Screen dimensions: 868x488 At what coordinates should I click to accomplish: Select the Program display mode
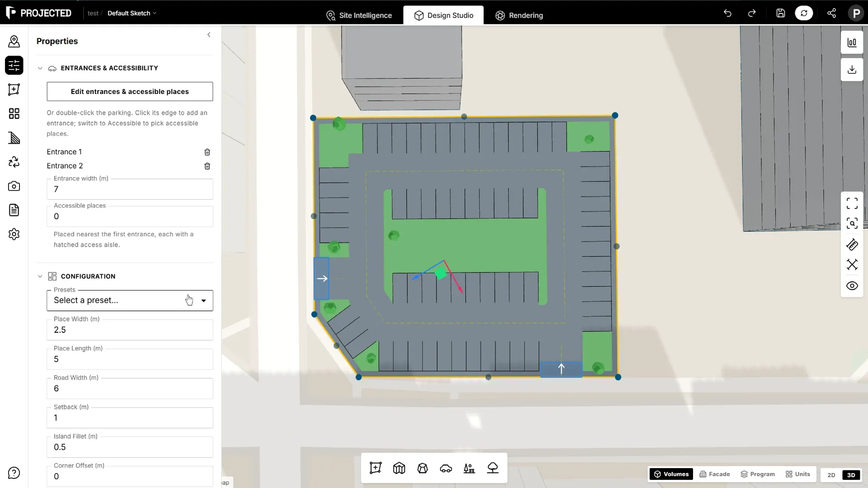click(758, 474)
